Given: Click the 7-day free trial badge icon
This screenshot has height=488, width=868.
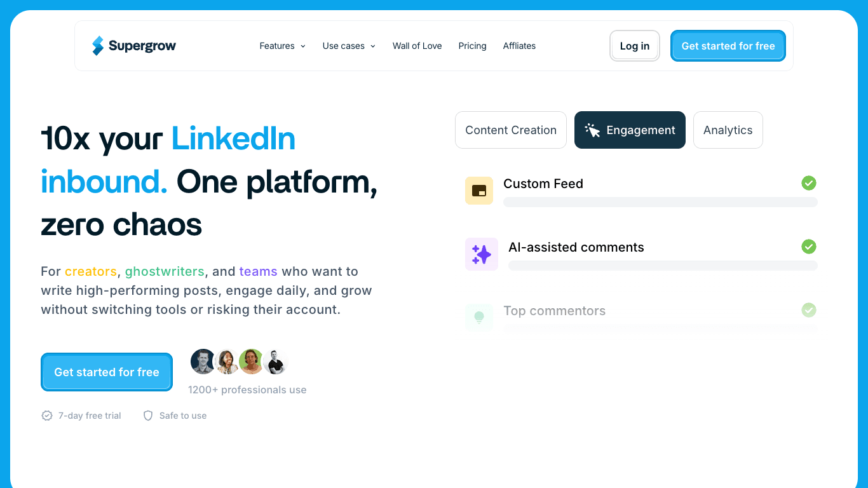Looking at the screenshot, I should pos(47,416).
